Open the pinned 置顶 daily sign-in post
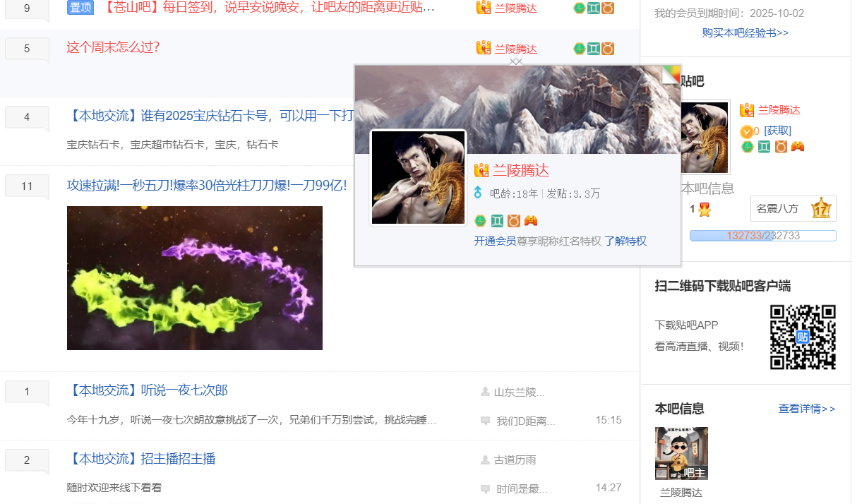The width and height of the screenshot is (857, 504). (x=269, y=8)
